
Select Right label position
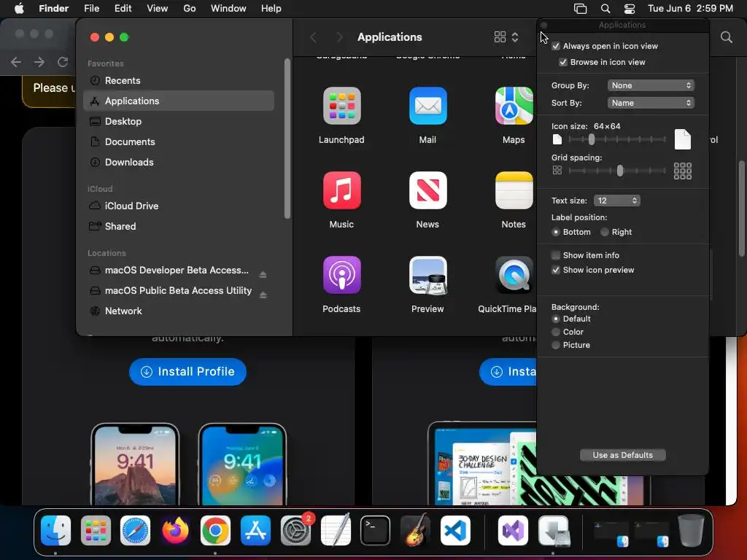[x=605, y=232]
